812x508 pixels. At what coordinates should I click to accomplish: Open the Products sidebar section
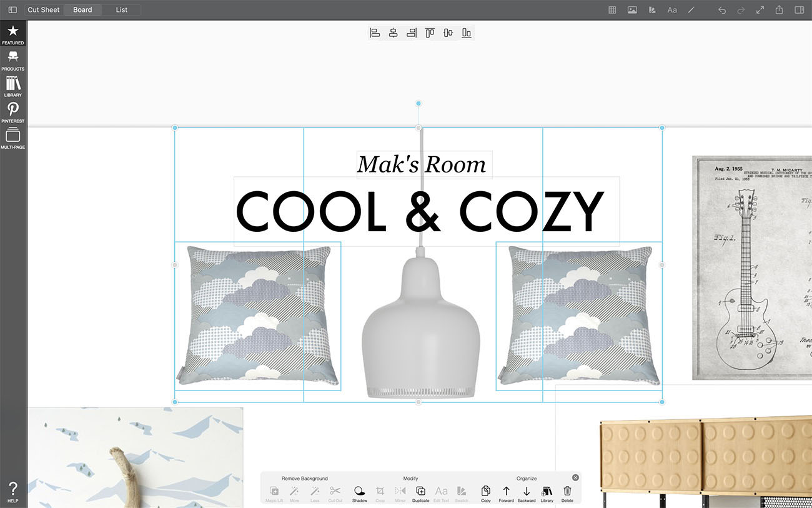pos(12,60)
